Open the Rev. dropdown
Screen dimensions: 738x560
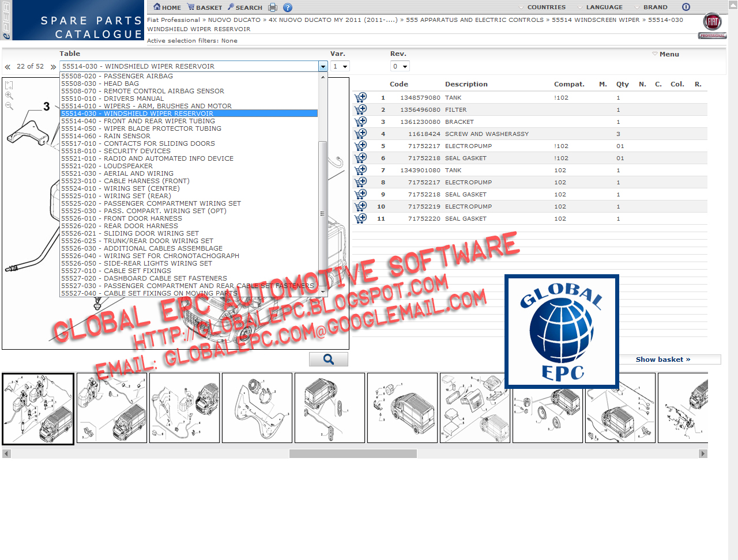pos(400,66)
